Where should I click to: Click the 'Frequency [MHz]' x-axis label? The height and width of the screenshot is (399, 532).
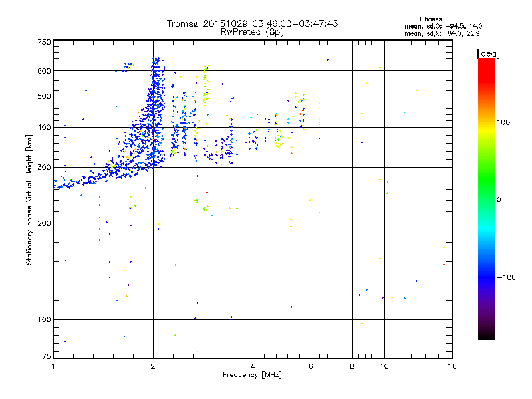click(x=252, y=375)
